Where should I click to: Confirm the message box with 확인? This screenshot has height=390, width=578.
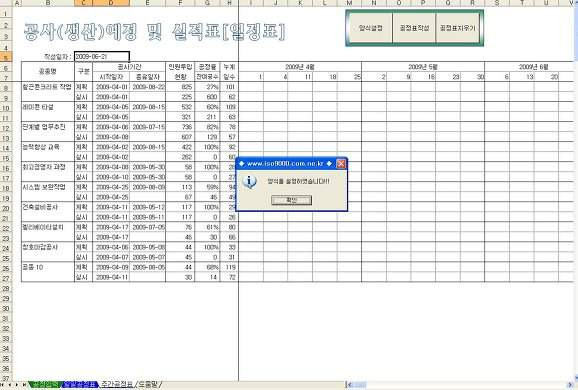(291, 200)
